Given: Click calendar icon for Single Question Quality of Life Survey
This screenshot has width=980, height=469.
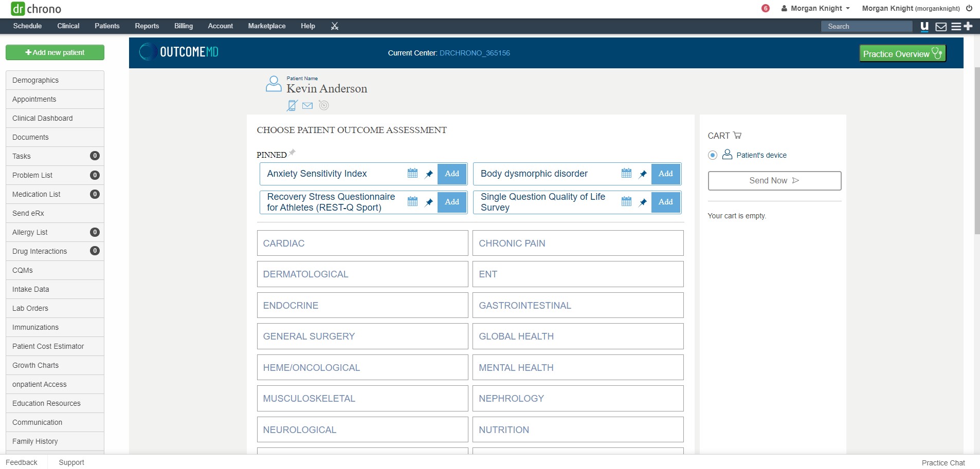Looking at the screenshot, I should [x=626, y=202].
